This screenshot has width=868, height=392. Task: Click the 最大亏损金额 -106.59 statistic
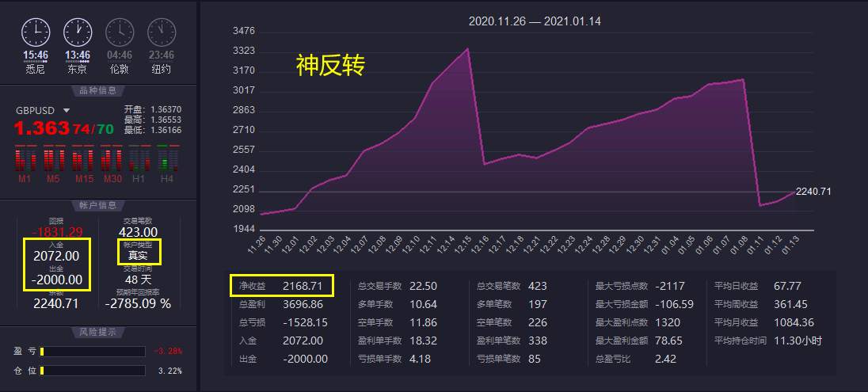tap(645, 305)
